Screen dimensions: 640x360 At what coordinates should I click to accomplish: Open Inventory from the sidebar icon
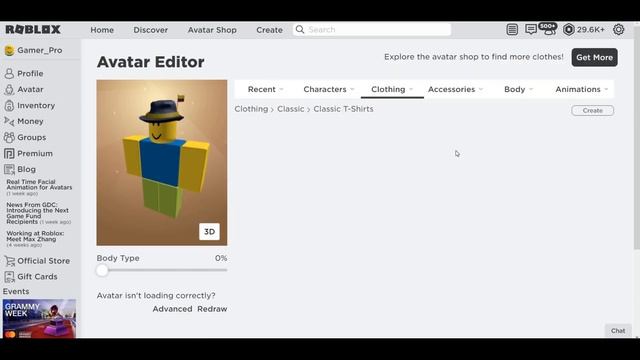[9, 105]
